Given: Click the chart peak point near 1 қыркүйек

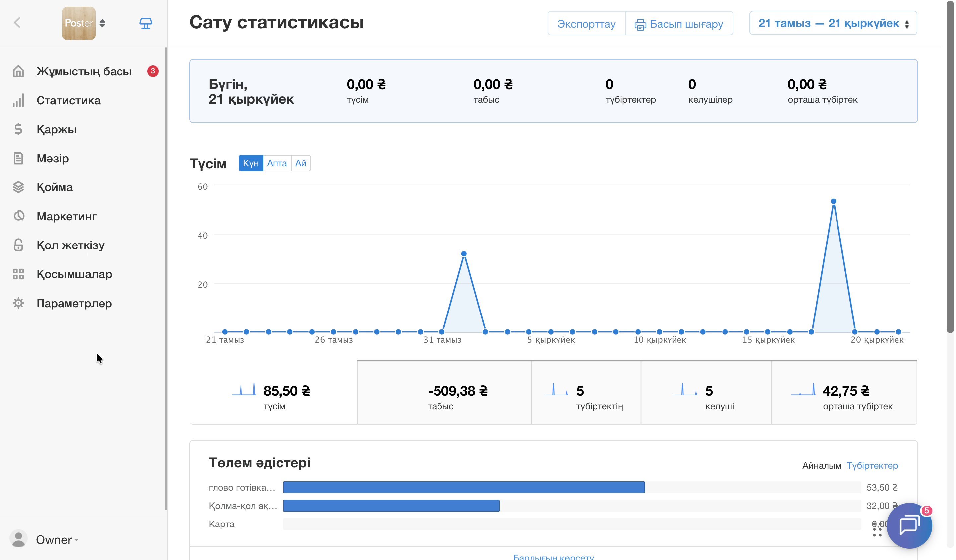Looking at the screenshot, I should tap(464, 254).
